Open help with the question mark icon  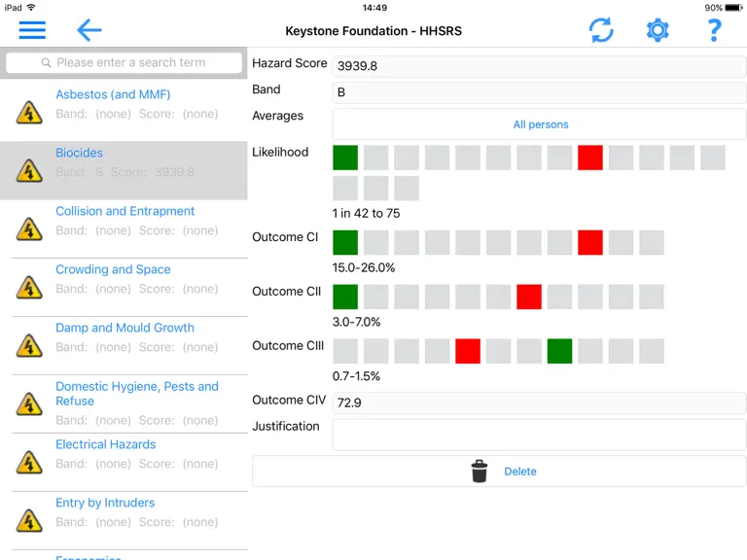coord(714,30)
